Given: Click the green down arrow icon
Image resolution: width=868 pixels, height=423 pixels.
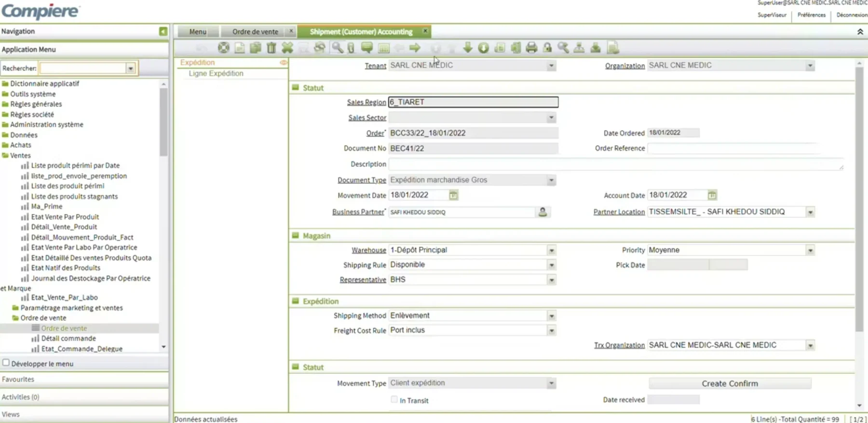Looking at the screenshot, I should (467, 48).
